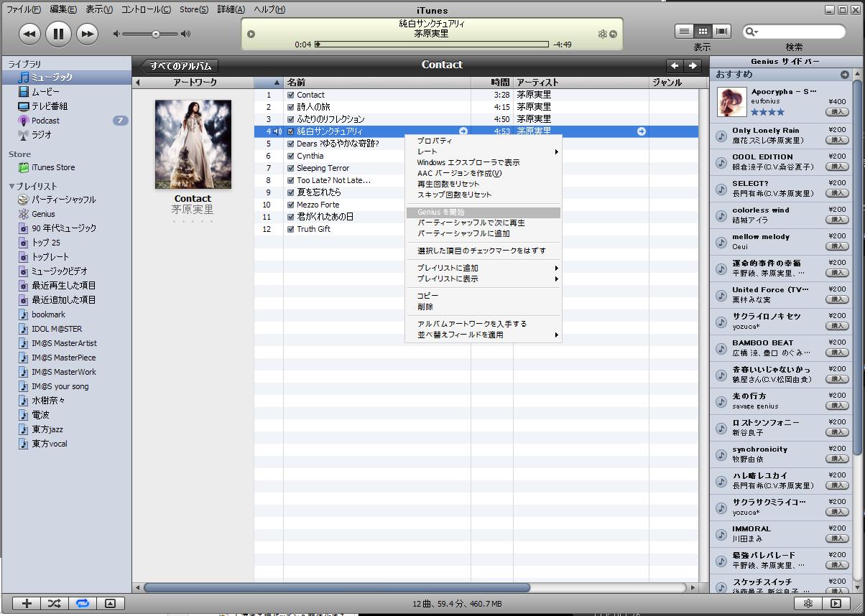Expand the レート submenu
This screenshot has width=865, height=616.
point(484,151)
